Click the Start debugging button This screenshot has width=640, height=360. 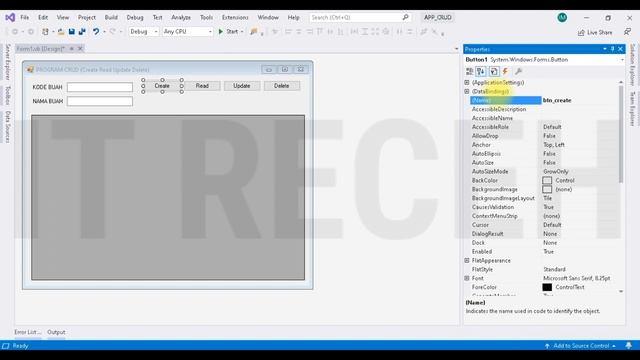228,31
